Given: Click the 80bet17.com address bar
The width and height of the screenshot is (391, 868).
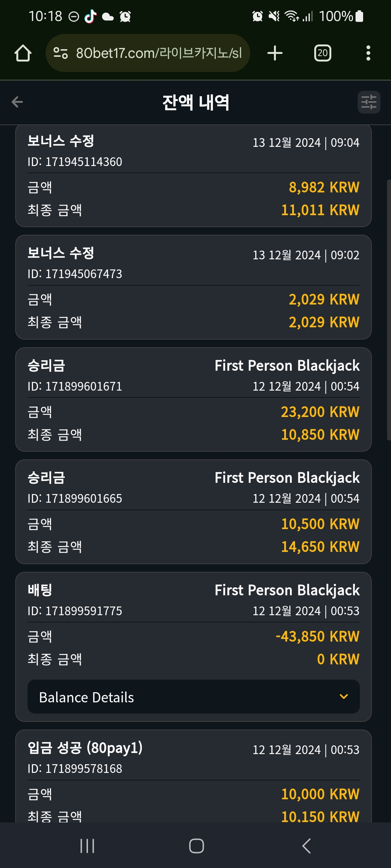Looking at the screenshot, I should pos(148,53).
